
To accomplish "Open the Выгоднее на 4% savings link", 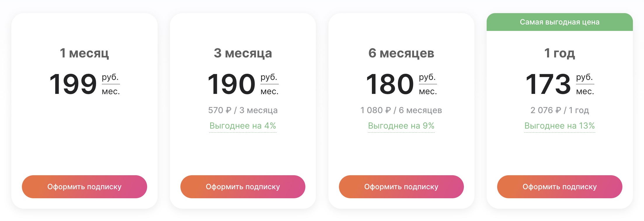I will 243,126.
